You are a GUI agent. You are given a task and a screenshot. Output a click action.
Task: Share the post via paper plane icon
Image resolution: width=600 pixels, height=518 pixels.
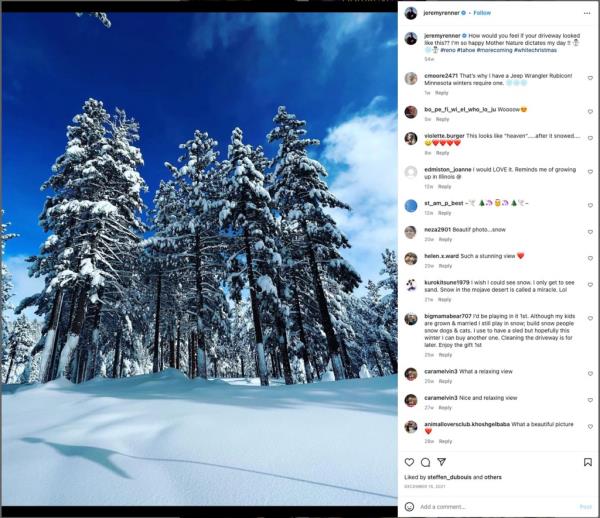click(442, 462)
